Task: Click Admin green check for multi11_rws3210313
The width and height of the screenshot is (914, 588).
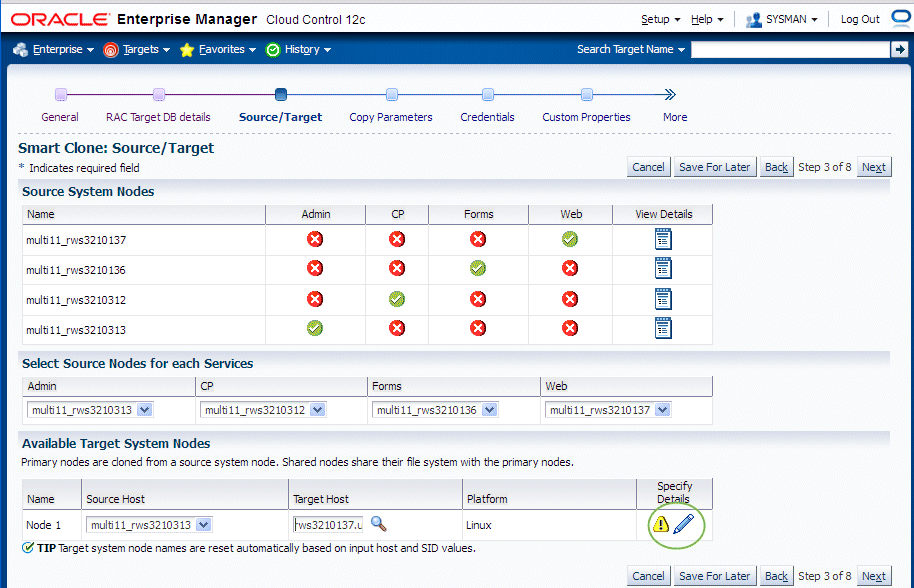Action: coord(315,328)
